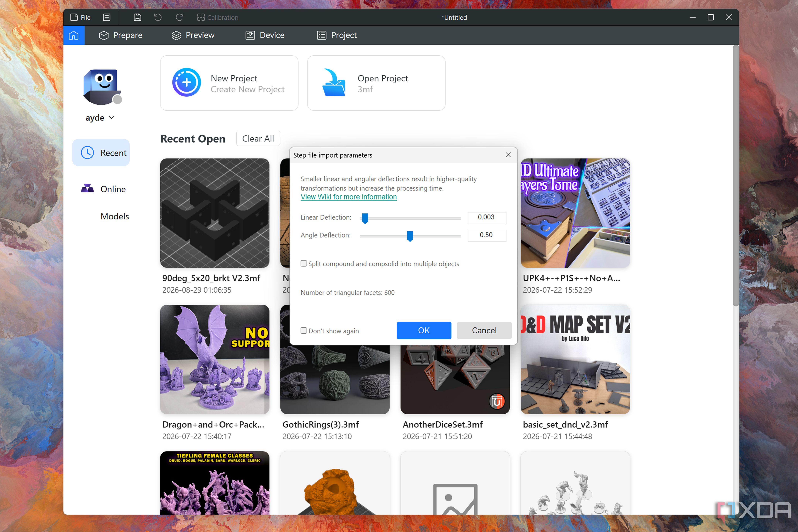This screenshot has height=532, width=798.
Task: Open the orange rock model thumbnail
Action: [x=335, y=483]
